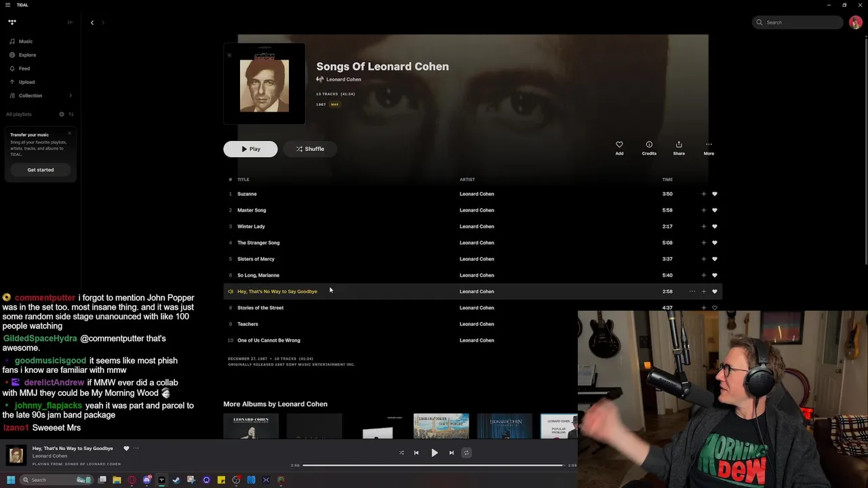Screen dimensions: 868x488
Task: Open the album More options menu
Action: (x=709, y=148)
